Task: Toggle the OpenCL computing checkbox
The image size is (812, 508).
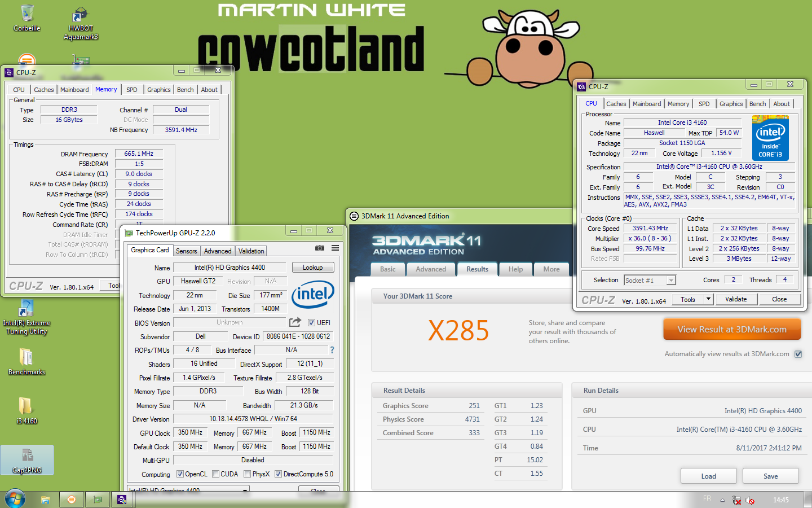Action: [x=180, y=474]
